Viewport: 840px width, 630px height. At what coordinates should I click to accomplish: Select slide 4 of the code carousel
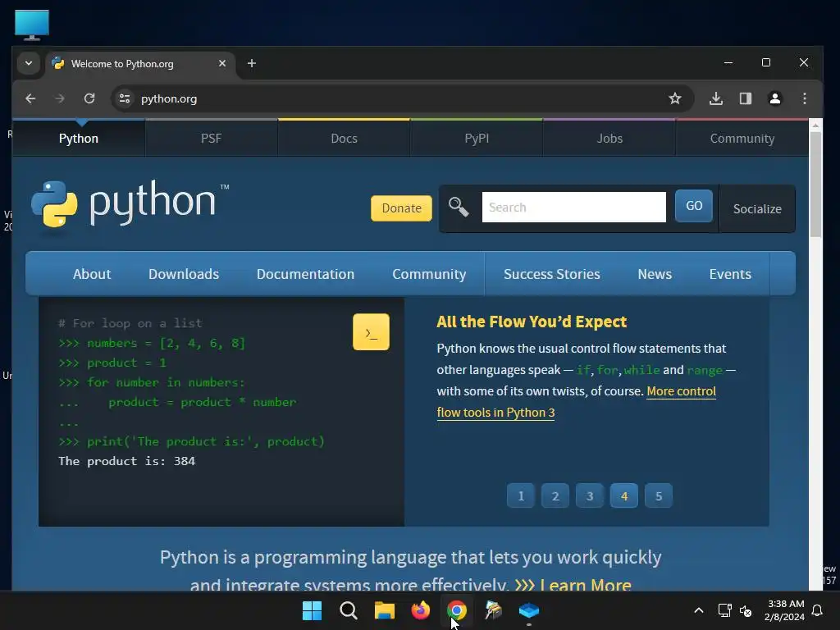[624, 496]
